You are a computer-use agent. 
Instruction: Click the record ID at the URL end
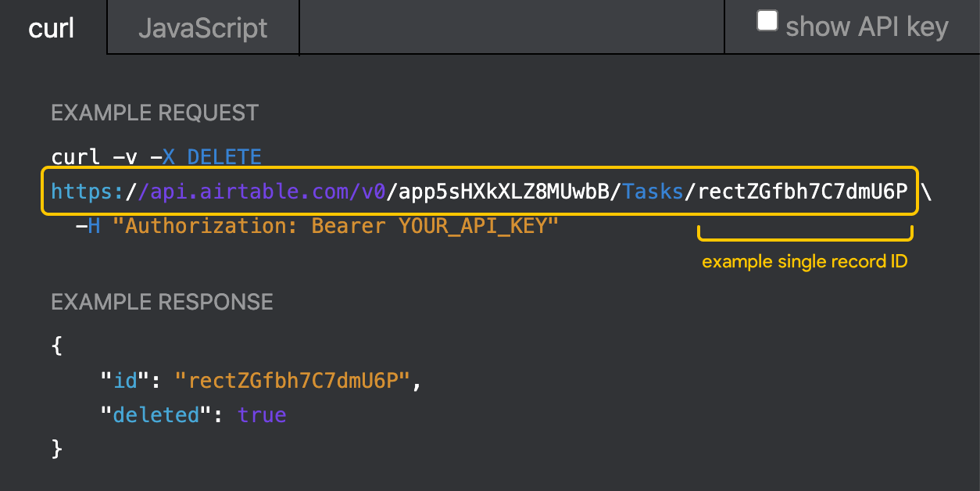coord(803,192)
